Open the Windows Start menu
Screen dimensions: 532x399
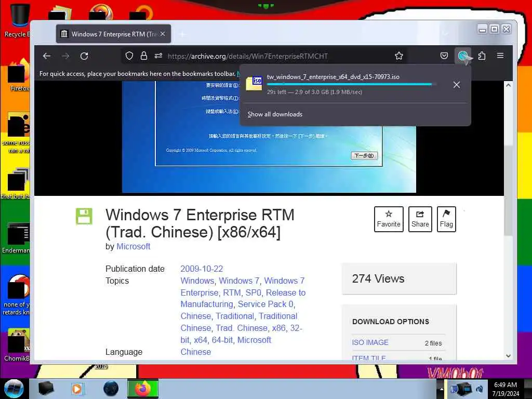pos(14,389)
